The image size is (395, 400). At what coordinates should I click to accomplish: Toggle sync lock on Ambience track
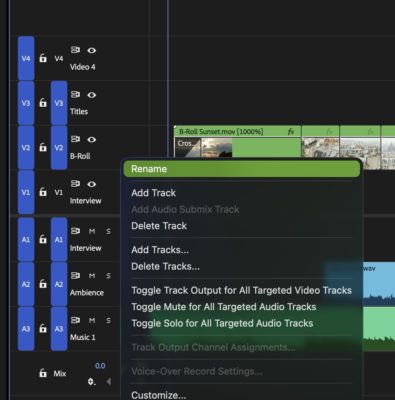coord(75,276)
